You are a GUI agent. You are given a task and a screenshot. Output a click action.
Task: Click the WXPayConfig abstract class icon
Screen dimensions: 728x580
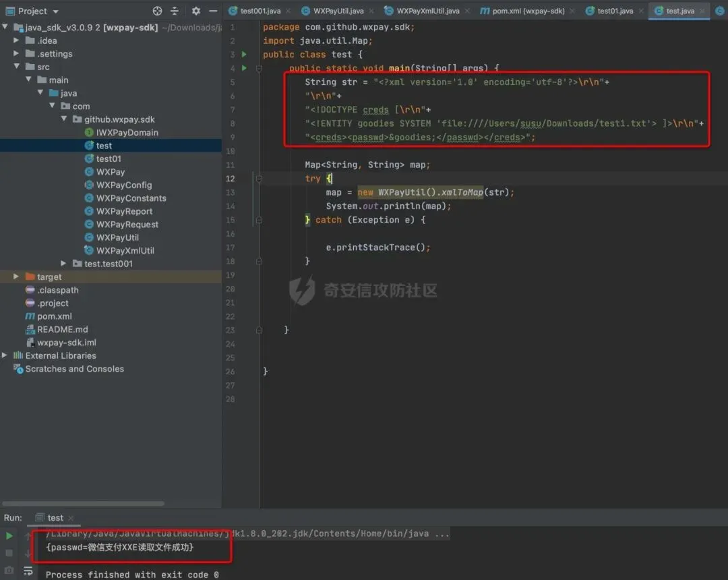pos(89,185)
